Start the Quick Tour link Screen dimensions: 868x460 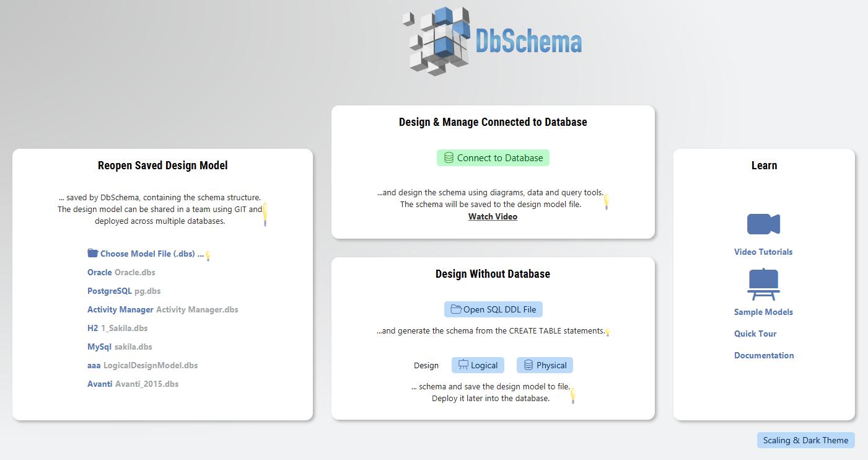755,334
